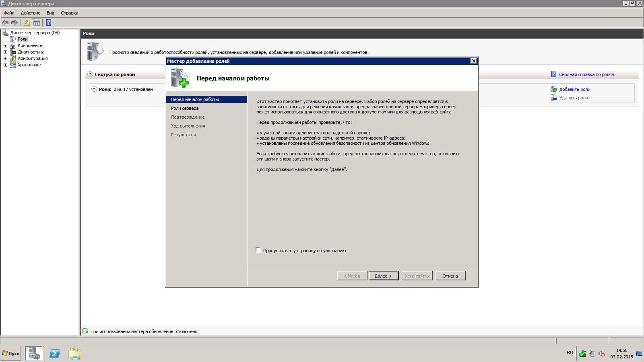The image size is (644, 362).
Task: Click the Отмена button
Action: (x=450, y=276)
